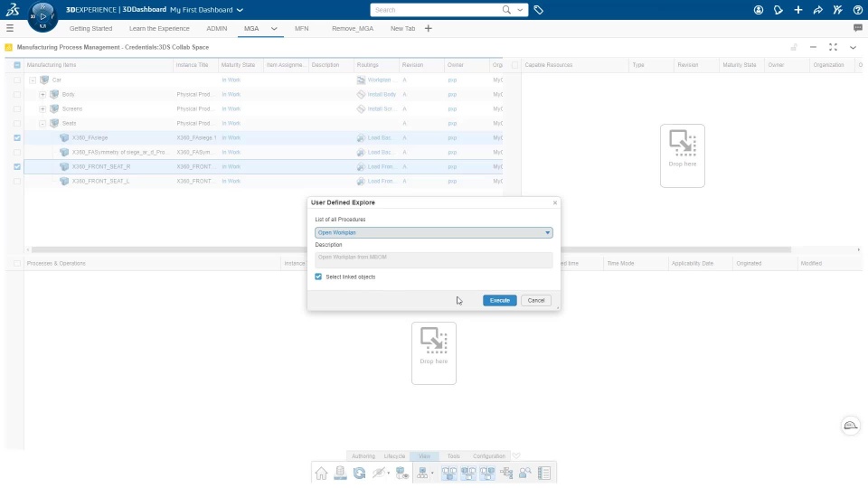Click the notifications tag icon in header
Screen dimensions: 868x488
pos(778,10)
